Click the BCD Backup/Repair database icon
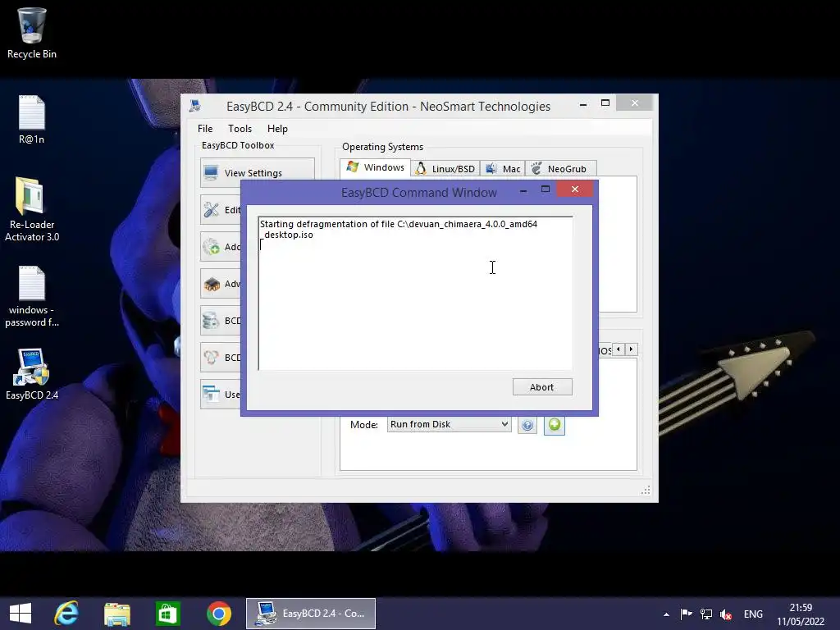This screenshot has width=840, height=630. (211, 321)
